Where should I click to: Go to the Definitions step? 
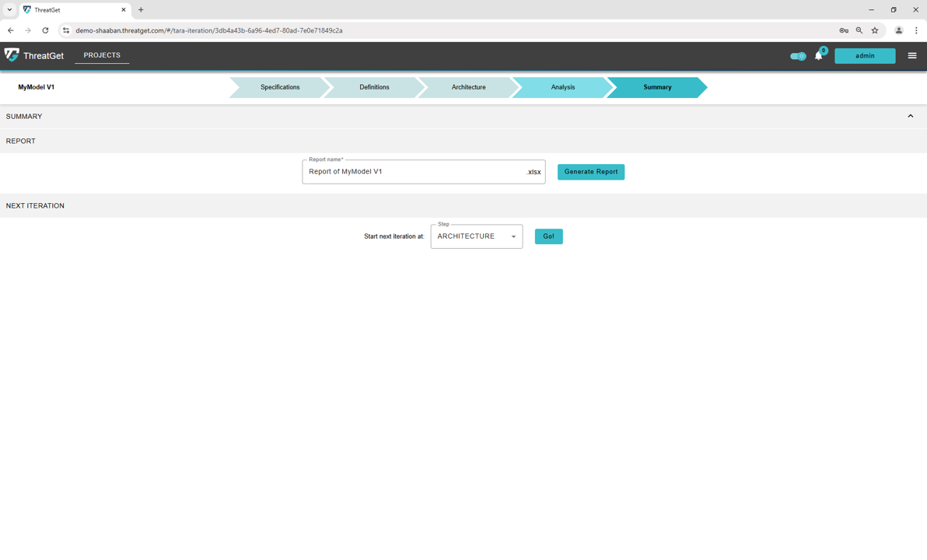[x=374, y=87]
